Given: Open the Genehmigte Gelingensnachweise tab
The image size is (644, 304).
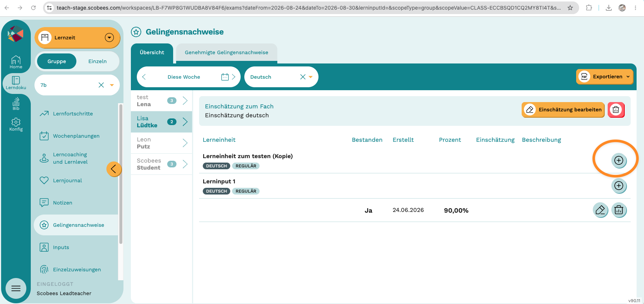Looking at the screenshot, I should (x=227, y=52).
